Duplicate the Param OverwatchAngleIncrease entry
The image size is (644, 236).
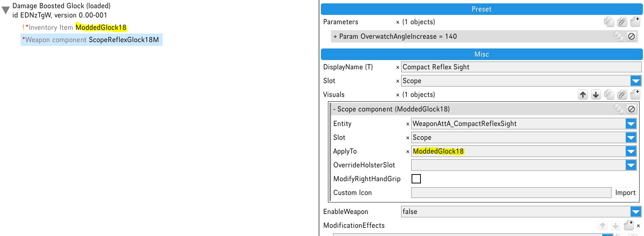click(618, 36)
